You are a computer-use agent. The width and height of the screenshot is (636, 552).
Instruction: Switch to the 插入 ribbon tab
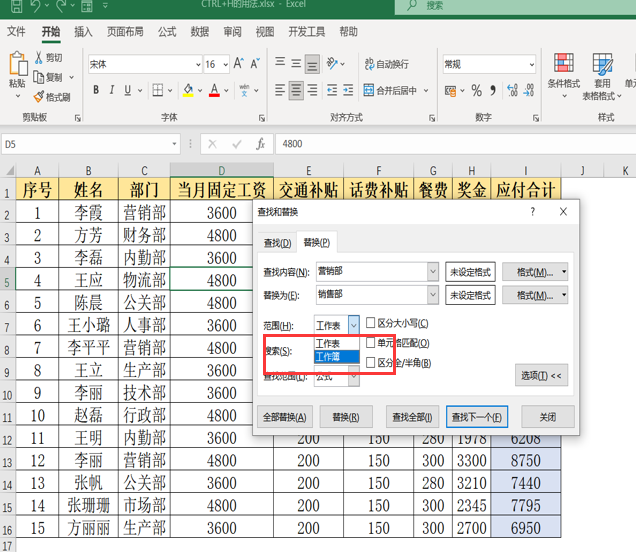pos(83,32)
